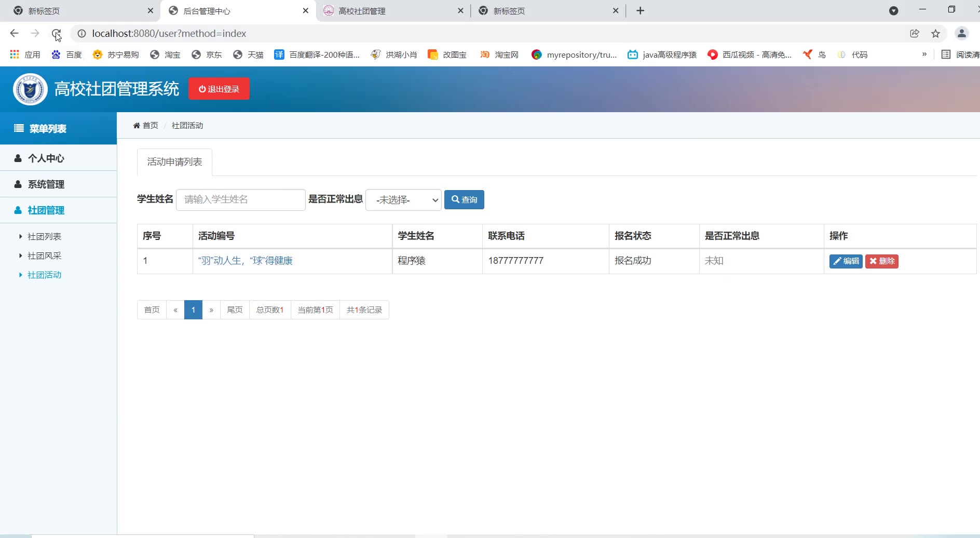Reload the page with the browser refresh icon

[56, 34]
